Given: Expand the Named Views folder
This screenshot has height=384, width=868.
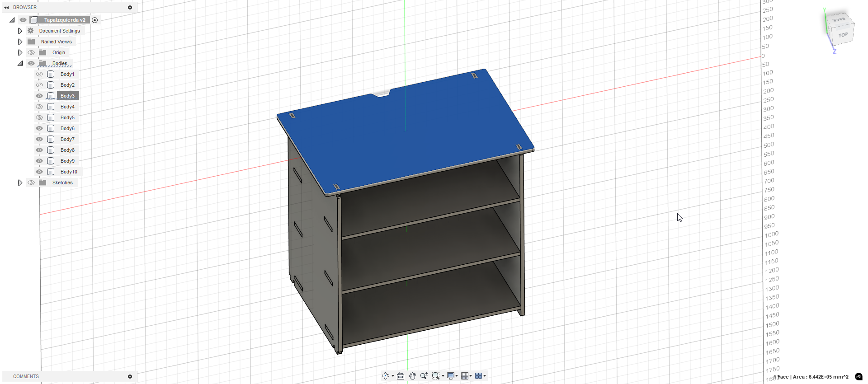Looking at the screenshot, I should (x=20, y=42).
